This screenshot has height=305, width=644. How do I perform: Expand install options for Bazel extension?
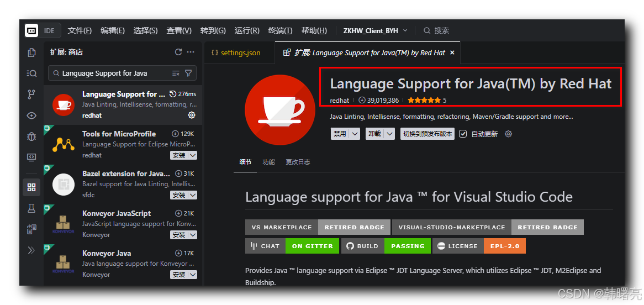pos(193,195)
